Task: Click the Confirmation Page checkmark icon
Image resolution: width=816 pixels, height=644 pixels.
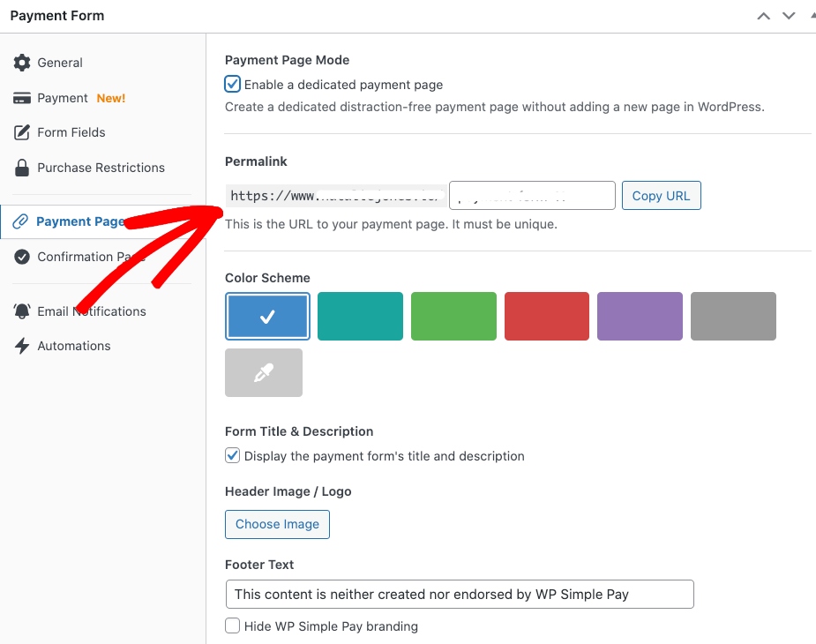Action: tap(22, 257)
